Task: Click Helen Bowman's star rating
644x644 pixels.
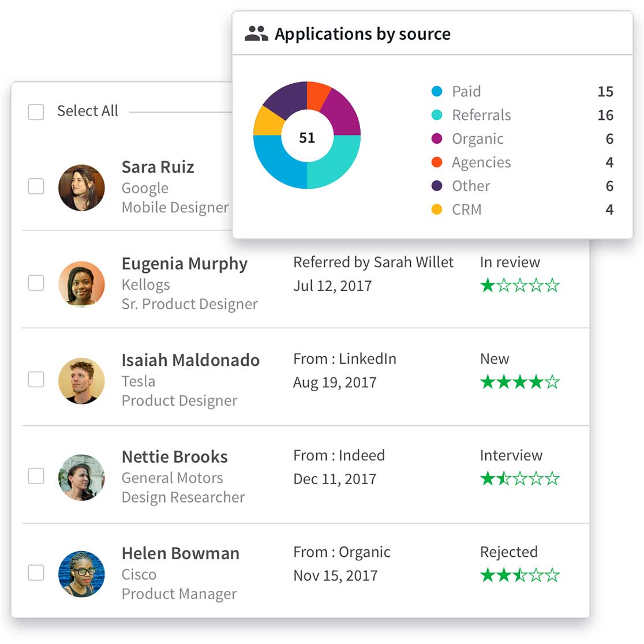Action: pyautogui.click(x=519, y=575)
